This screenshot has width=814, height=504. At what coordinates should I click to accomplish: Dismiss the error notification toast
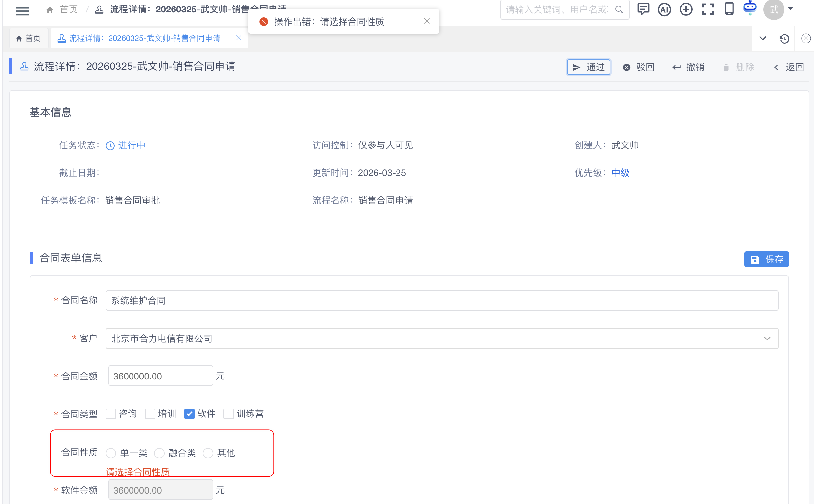(427, 21)
